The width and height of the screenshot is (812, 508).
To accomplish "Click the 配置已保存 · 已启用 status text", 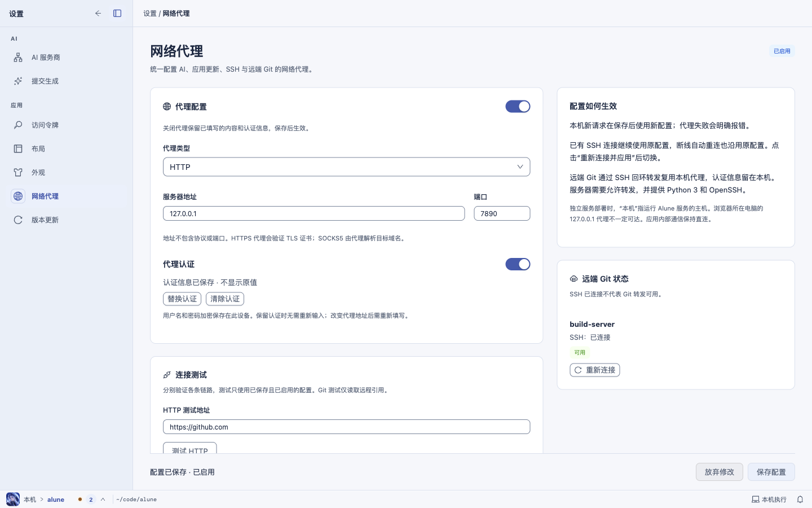I will 182,472.
